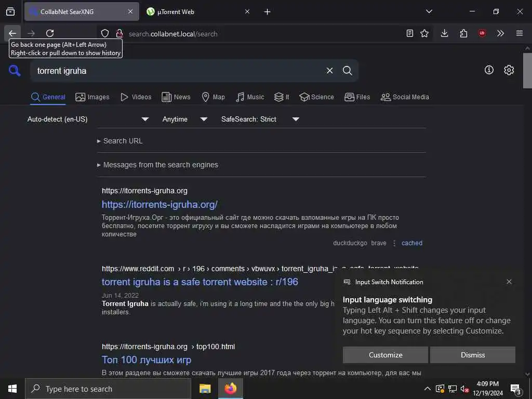This screenshot has width=532, height=399.
Task: Open the SafeSearch: Strict dropdown
Action: click(x=260, y=119)
